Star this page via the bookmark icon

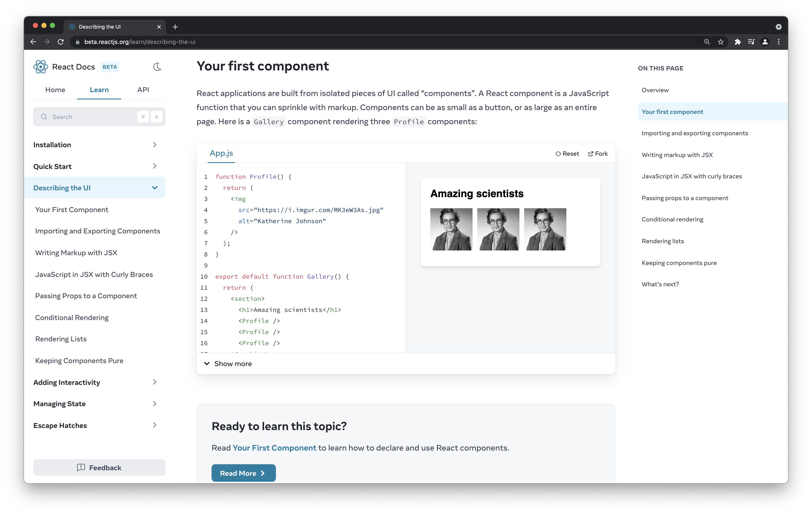pyautogui.click(x=721, y=42)
